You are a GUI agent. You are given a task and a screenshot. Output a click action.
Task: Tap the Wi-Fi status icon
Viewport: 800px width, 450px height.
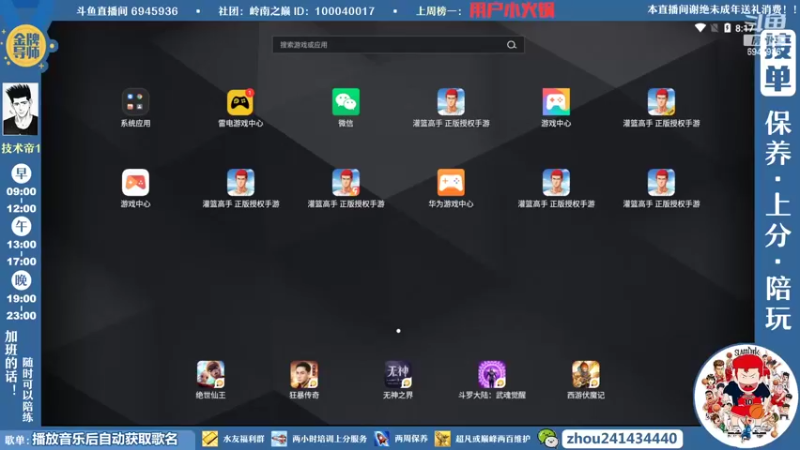click(x=701, y=28)
